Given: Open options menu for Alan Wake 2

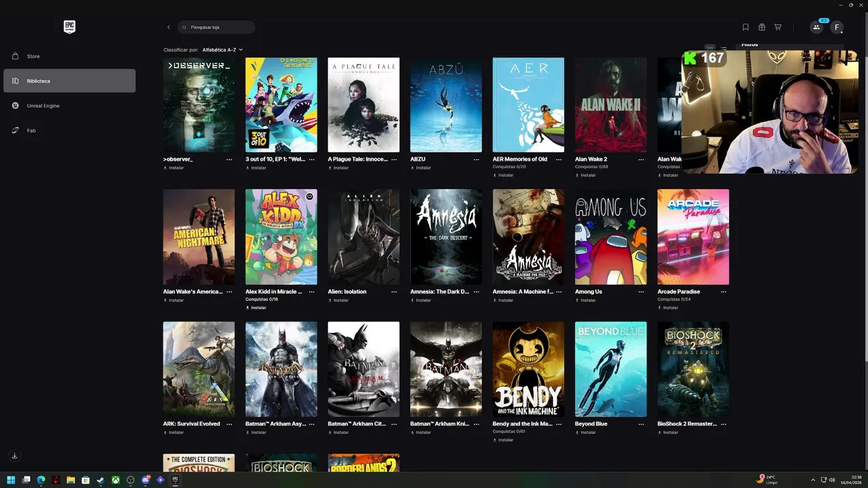Looking at the screenshot, I should click(641, 159).
